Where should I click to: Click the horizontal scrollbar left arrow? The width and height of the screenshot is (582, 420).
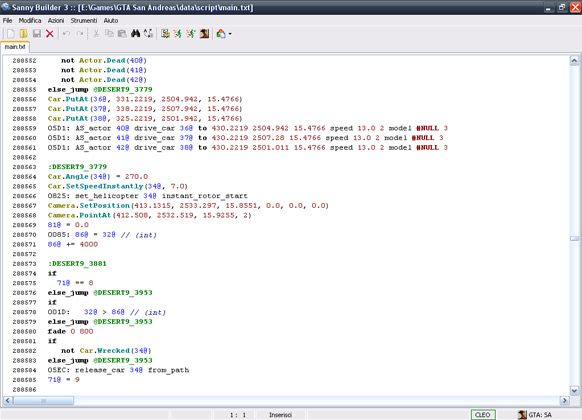[x=8, y=401]
